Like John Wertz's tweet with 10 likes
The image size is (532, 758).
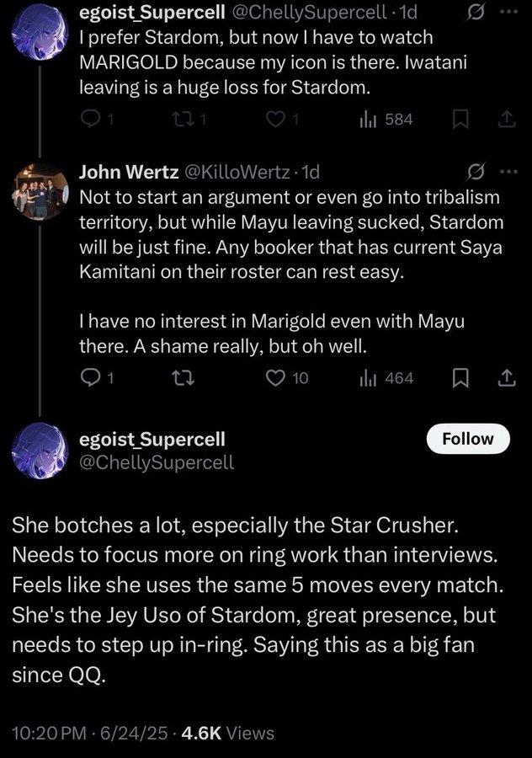(275, 378)
